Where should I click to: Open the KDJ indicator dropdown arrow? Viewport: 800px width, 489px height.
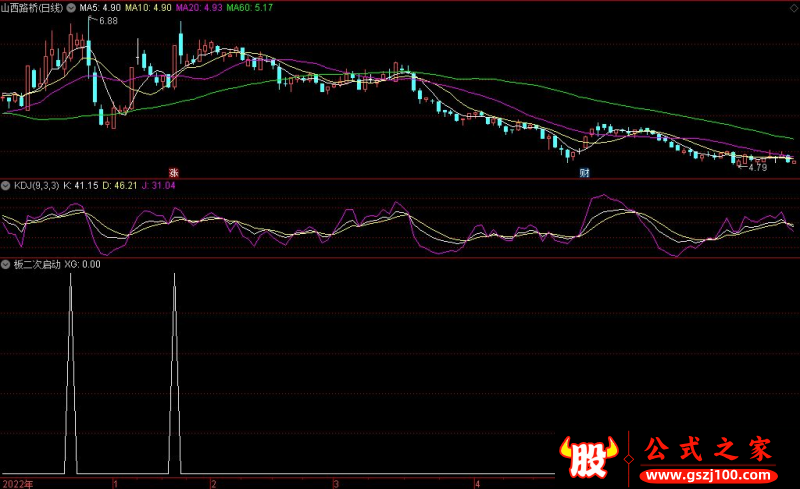(x=6, y=186)
